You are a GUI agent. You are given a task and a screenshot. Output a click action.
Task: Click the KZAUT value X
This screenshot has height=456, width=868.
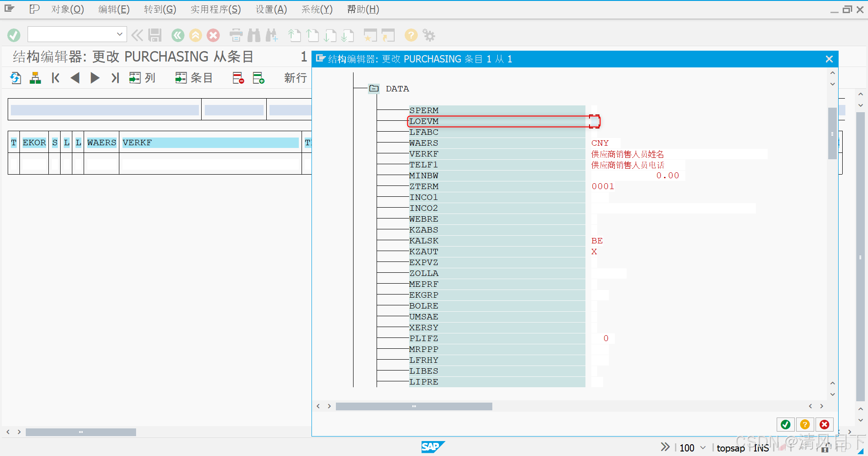594,252
